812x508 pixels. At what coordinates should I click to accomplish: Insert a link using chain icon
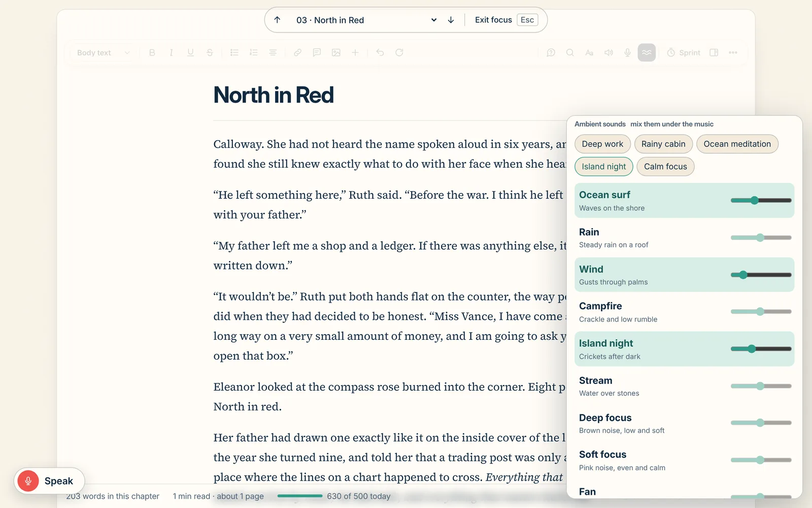point(297,52)
